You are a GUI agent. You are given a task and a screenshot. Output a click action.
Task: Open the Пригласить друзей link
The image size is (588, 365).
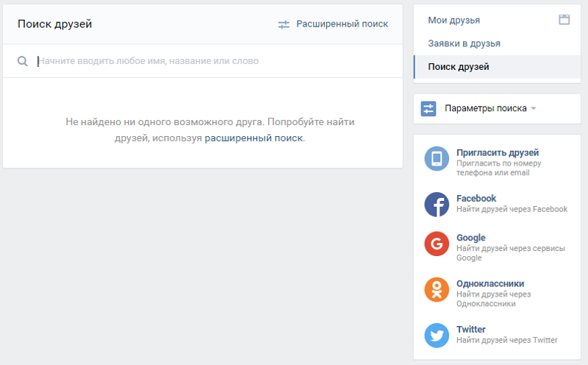(x=498, y=152)
